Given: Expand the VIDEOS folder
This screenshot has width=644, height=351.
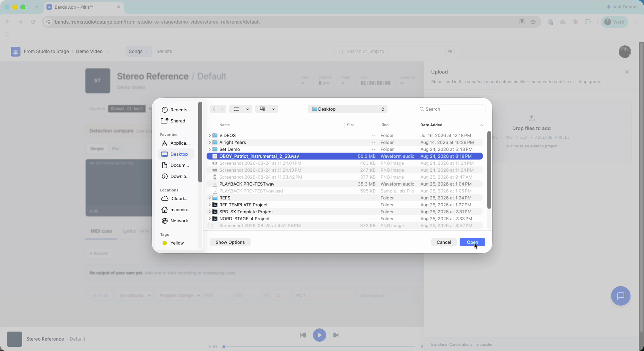Looking at the screenshot, I should pyautogui.click(x=210, y=135).
